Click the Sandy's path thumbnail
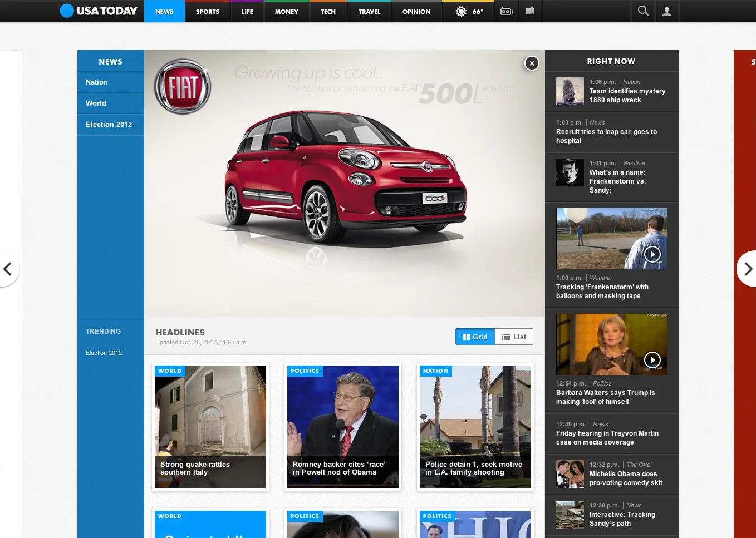This screenshot has width=756, height=538. tap(570, 515)
